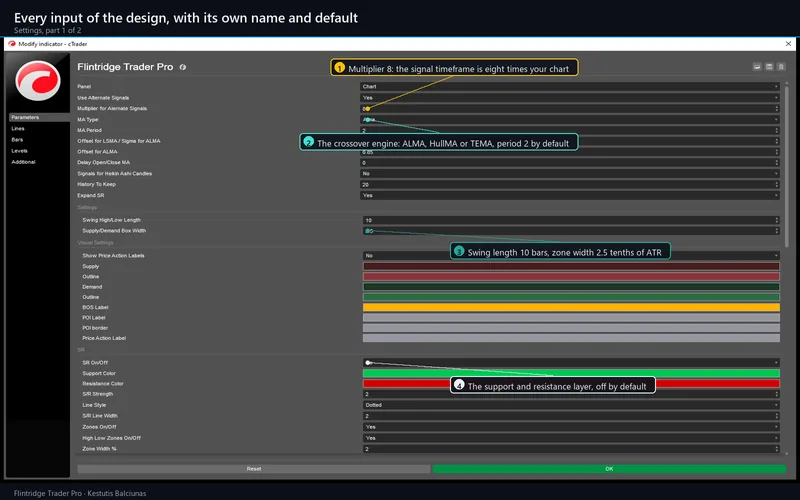Click the cTrader logo in the title bar
The image size is (800, 500).
tap(12, 44)
